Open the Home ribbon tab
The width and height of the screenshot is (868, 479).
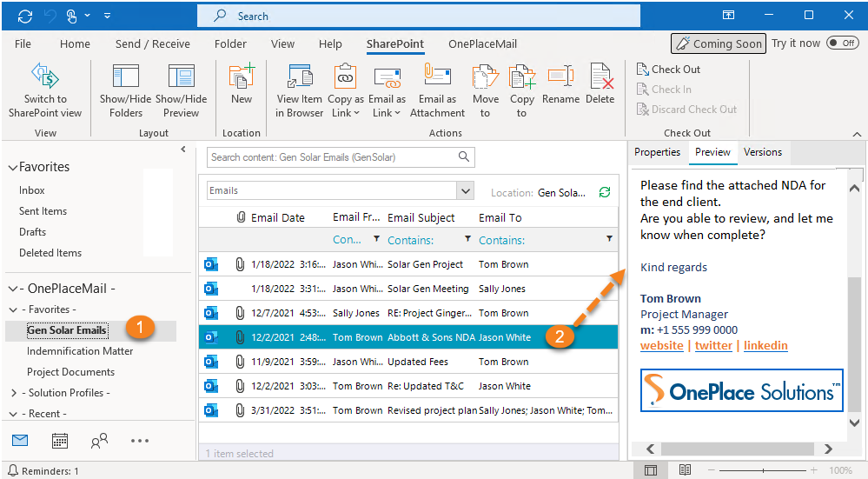point(75,43)
